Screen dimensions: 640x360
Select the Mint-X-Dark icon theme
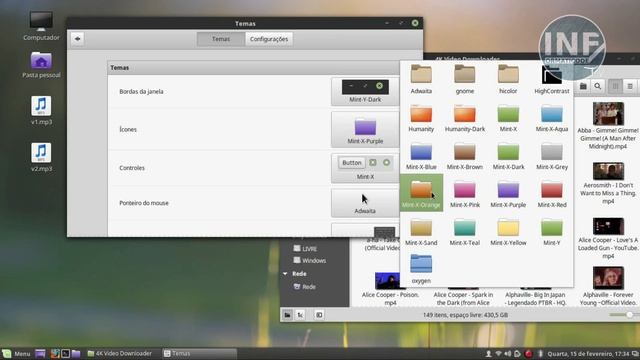pos(508,156)
